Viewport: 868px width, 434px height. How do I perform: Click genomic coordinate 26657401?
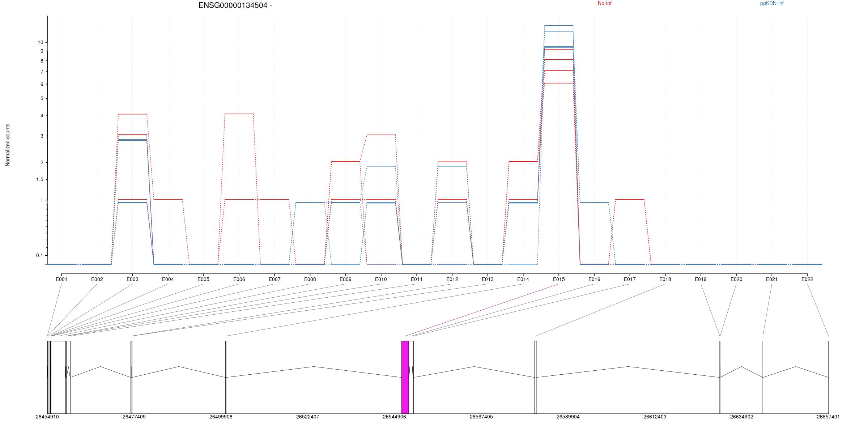828,417
